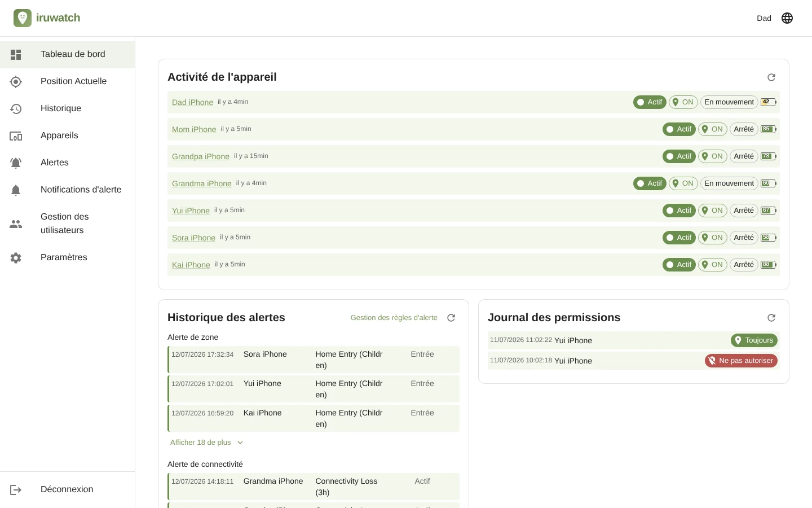This screenshot has width=812, height=508.
Task: Click the Gestion des utilisateurs people icon
Action: click(x=16, y=224)
